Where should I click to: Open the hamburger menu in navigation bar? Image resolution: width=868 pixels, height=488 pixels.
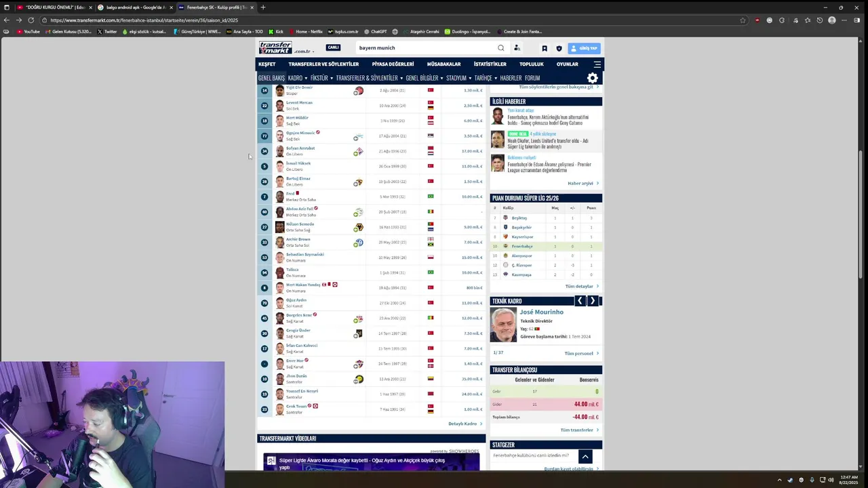point(597,64)
